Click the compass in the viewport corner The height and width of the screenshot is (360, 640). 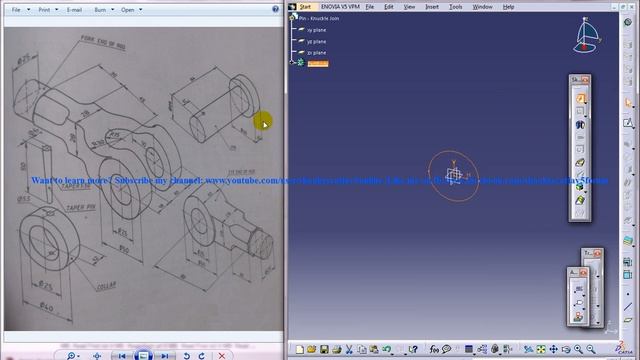tap(586, 36)
